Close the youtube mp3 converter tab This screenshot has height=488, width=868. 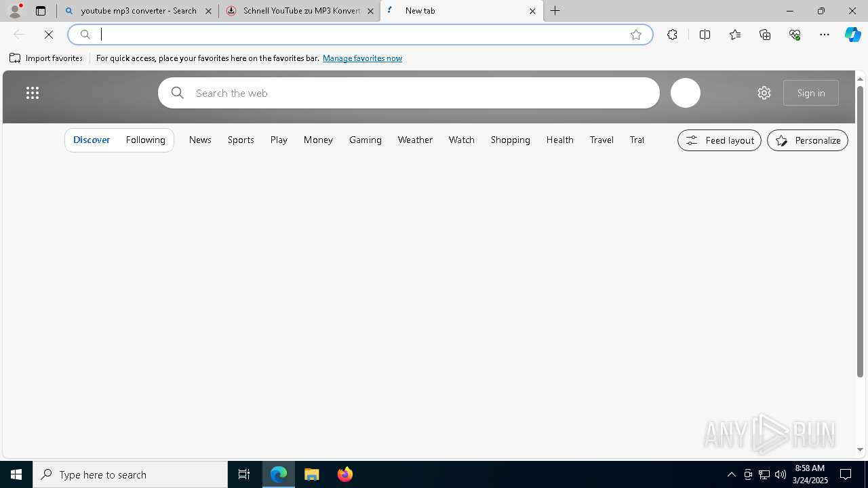(x=208, y=11)
